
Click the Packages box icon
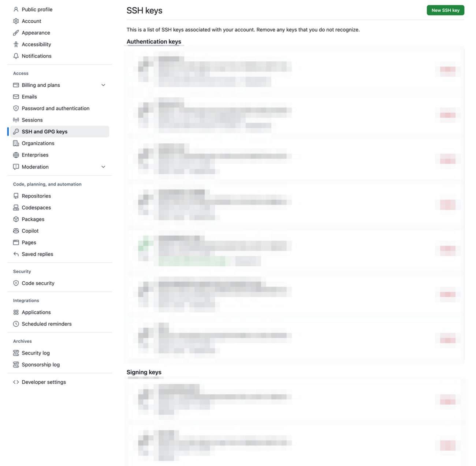[x=16, y=219]
